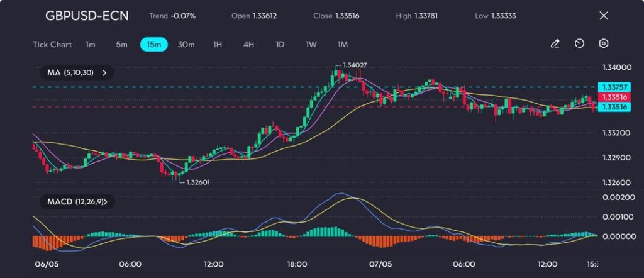This screenshot has width=644, height=278.
Task: Expand the MA (5,10,30) indicator
Action: pyautogui.click(x=75, y=73)
